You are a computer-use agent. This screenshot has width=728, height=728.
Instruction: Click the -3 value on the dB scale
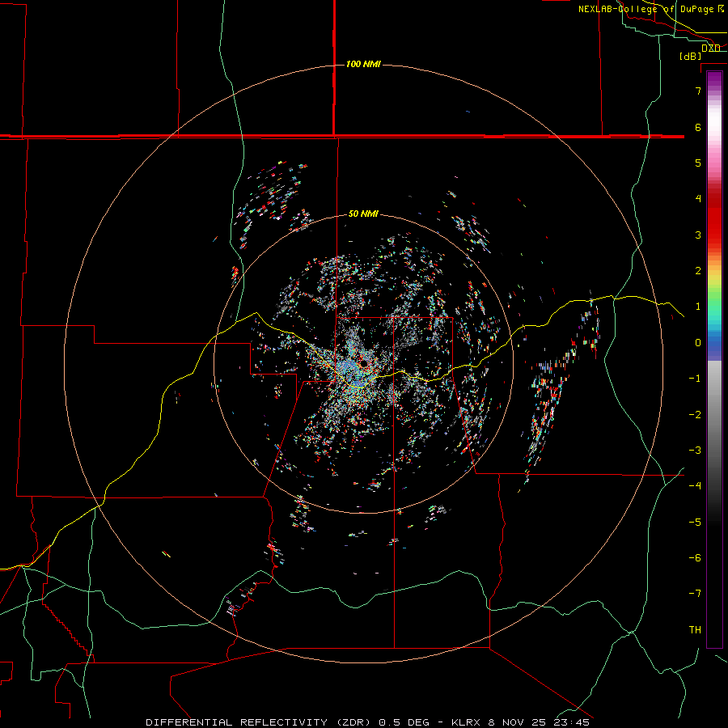tap(695, 451)
